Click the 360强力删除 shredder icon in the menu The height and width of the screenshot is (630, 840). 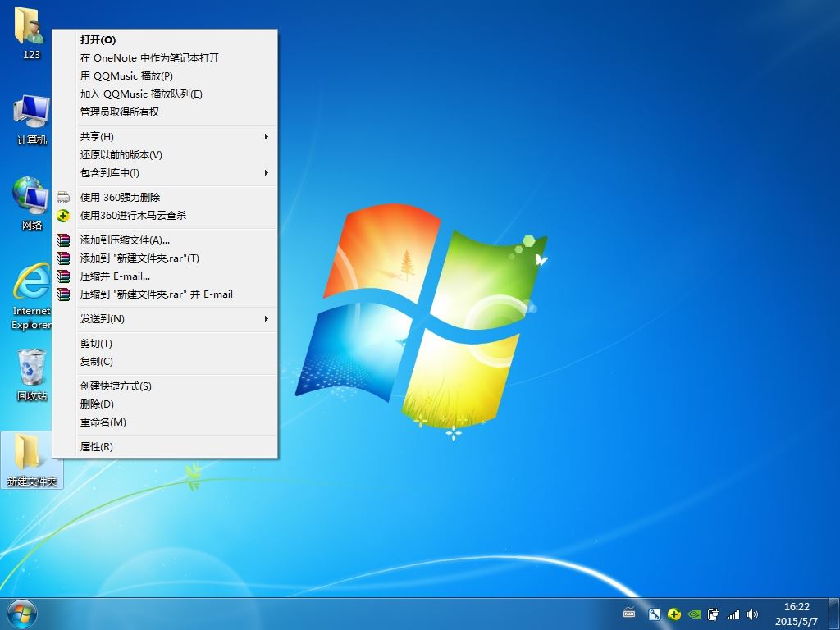point(63,198)
